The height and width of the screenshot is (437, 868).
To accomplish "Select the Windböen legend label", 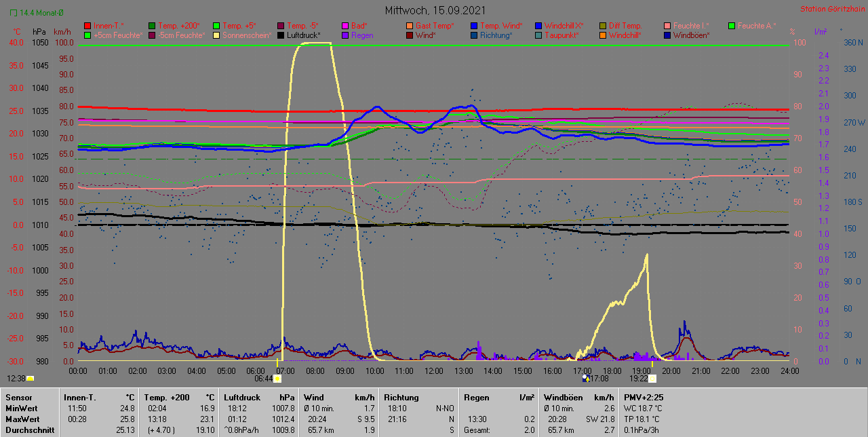I will 692,35.
